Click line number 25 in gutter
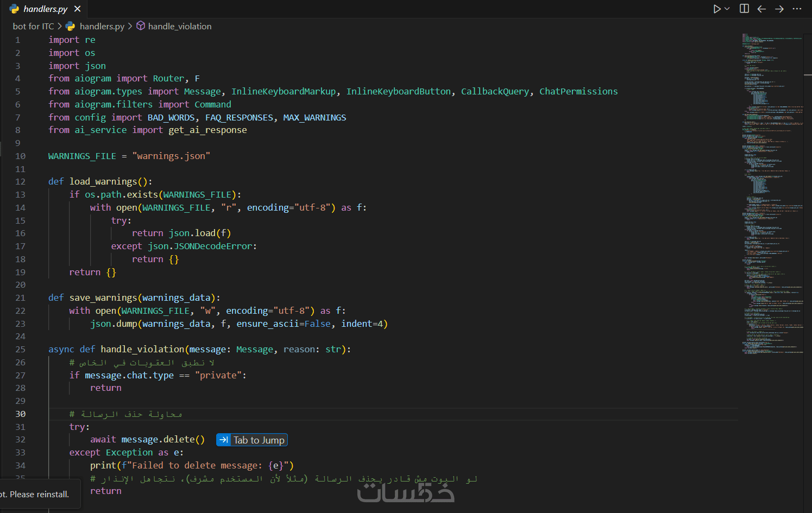Screen dimensions: 812x513 click(20, 349)
